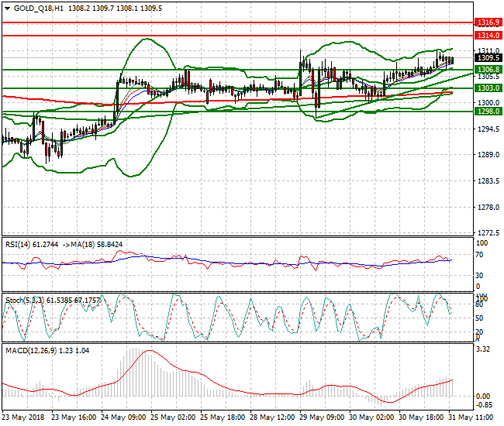
Task: Click the 24 May 09:00 time label
Action: tap(123, 417)
